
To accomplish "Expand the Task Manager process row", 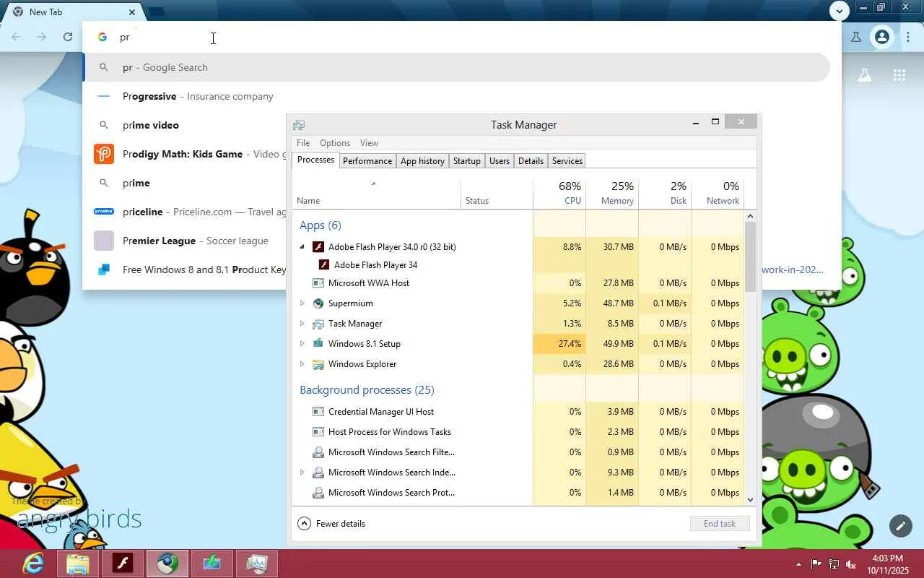I will point(302,324).
